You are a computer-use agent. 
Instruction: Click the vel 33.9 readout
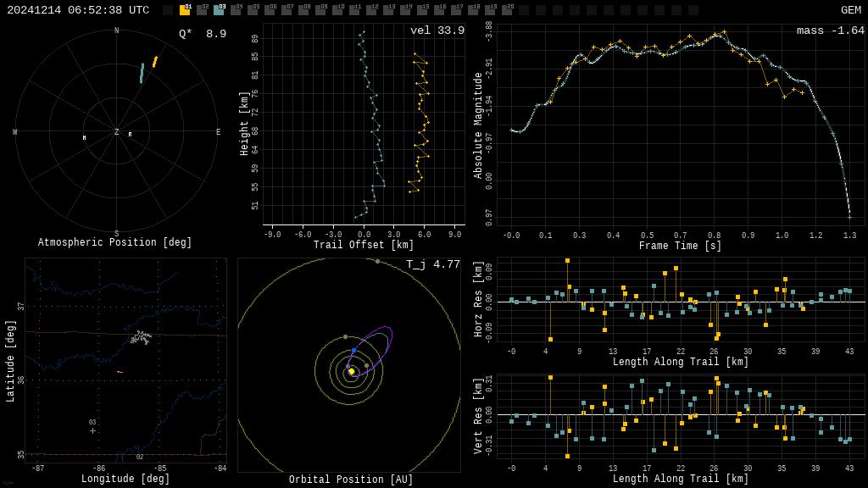437,31
